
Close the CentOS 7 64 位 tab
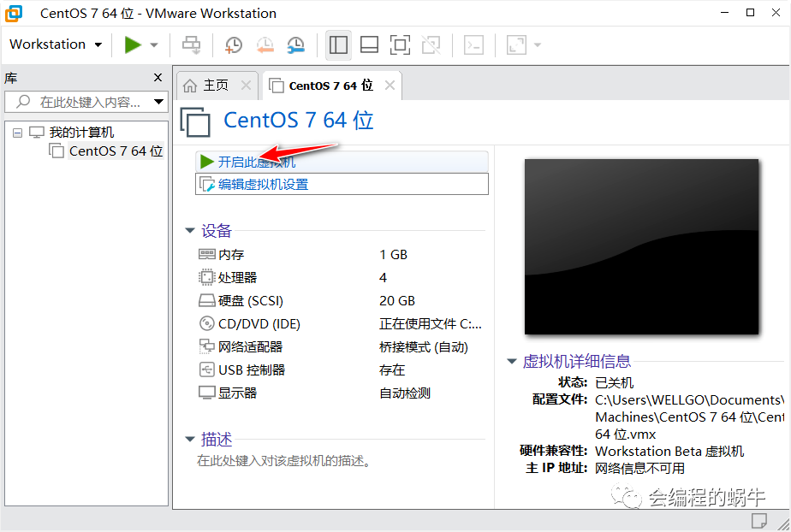pos(390,86)
